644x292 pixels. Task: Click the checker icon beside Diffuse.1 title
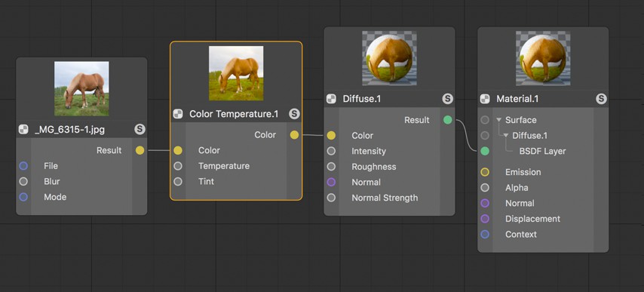point(331,99)
